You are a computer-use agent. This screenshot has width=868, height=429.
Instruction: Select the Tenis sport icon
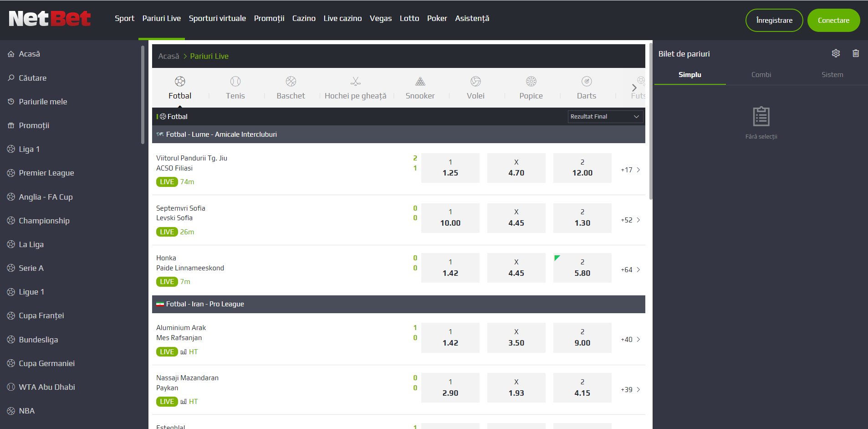tap(235, 82)
